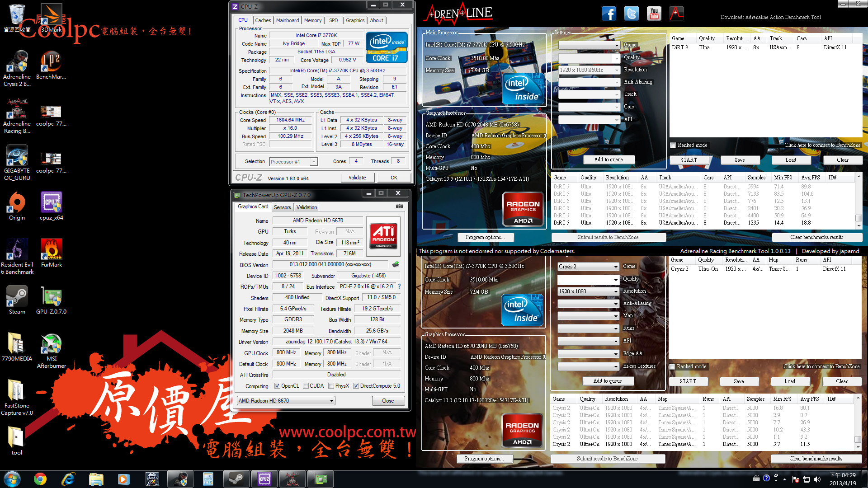Launch Adrenaline Racing Benchmark shortcut
Screen dimensions: 868x488
coord(17,116)
